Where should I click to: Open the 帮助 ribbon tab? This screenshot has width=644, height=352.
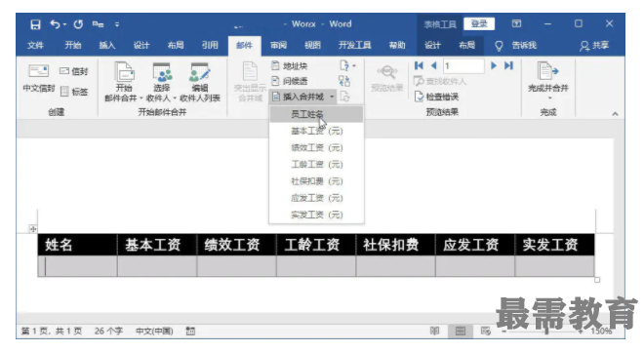click(x=397, y=45)
